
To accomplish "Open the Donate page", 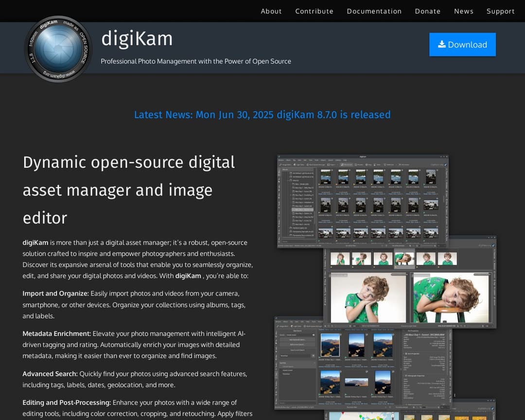I will point(428,11).
